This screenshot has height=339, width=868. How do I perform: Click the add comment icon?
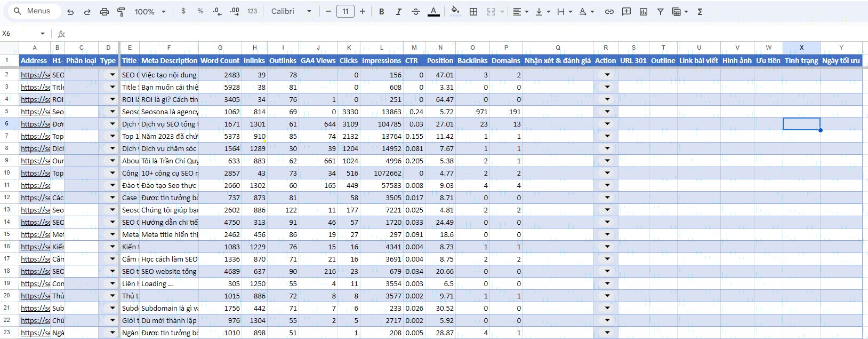point(626,11)
